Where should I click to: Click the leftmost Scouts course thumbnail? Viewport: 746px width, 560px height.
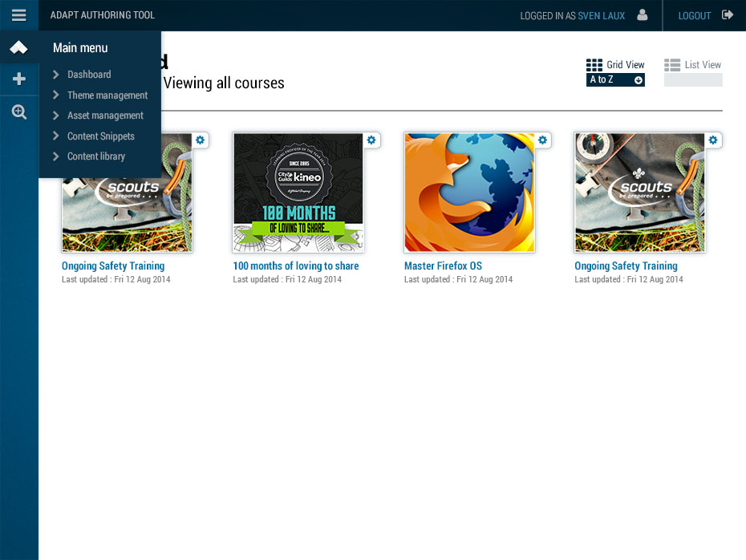click(x=127, y=214)
